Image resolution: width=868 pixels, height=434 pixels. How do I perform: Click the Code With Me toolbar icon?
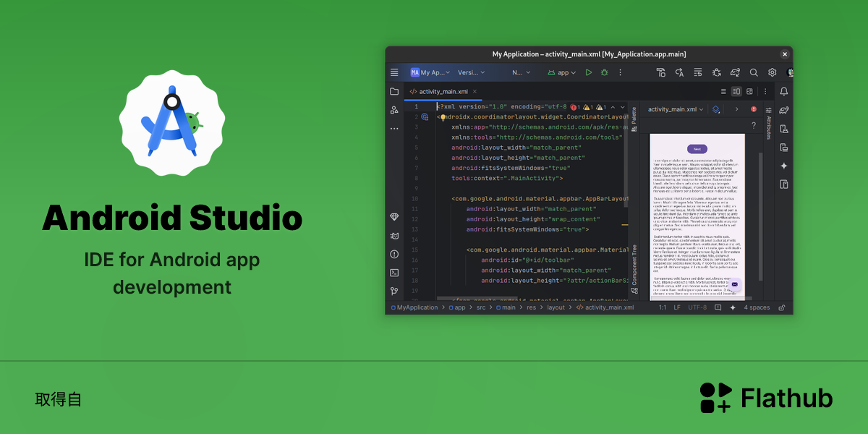click(661, 72)
